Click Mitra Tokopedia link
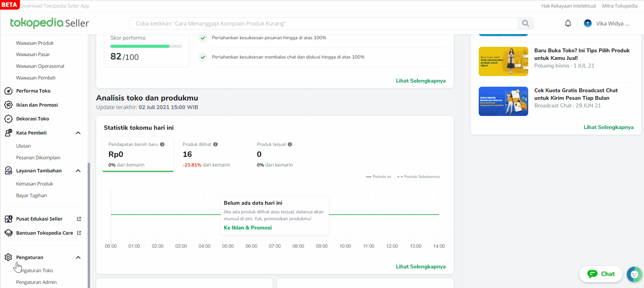This screenshot has width=644, height=288. click(620, 6)
